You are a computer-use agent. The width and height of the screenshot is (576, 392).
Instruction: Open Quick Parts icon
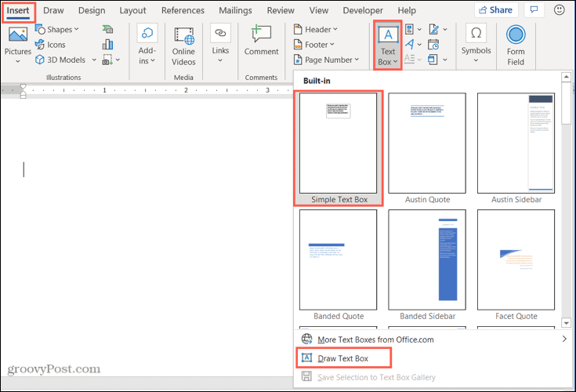[410, 29]
